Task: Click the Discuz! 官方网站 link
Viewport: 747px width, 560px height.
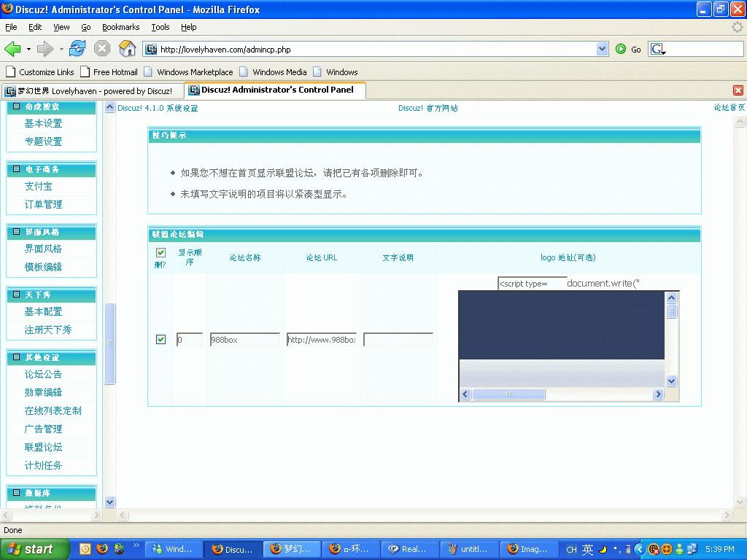Action: [427, 108]
